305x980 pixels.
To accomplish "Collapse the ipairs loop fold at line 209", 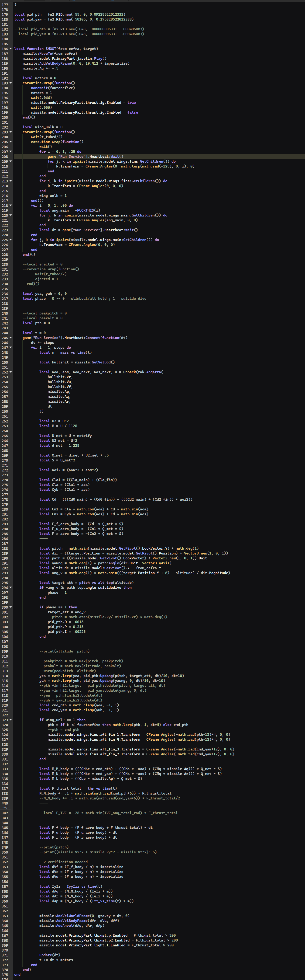I will (11, 161).
